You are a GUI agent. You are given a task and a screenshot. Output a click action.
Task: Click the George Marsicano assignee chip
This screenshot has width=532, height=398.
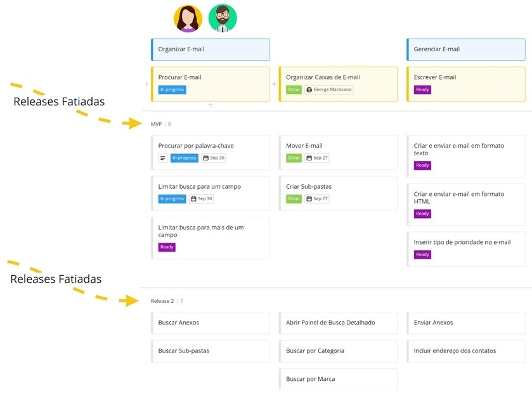tap(328, 89)
